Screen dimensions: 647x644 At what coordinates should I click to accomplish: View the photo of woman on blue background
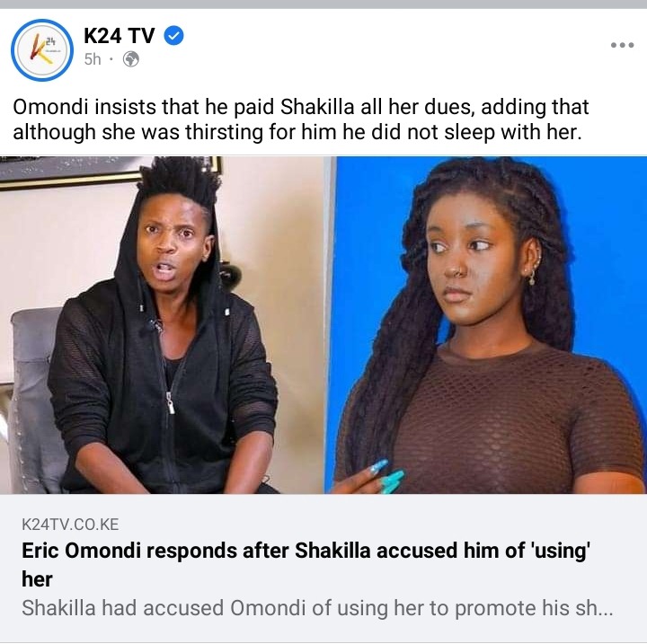pyautogui.click(x=485, y=325)
